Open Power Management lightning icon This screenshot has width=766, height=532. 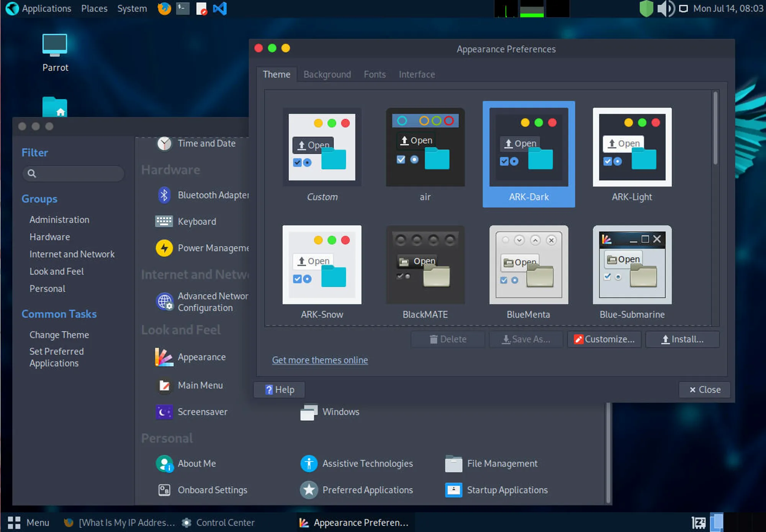tap(164, 248)
